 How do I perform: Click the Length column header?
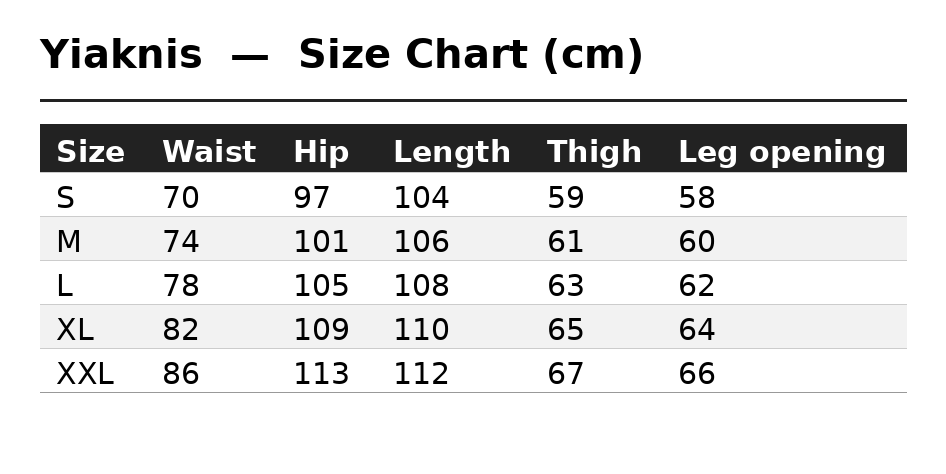click(x=452, y=152)
